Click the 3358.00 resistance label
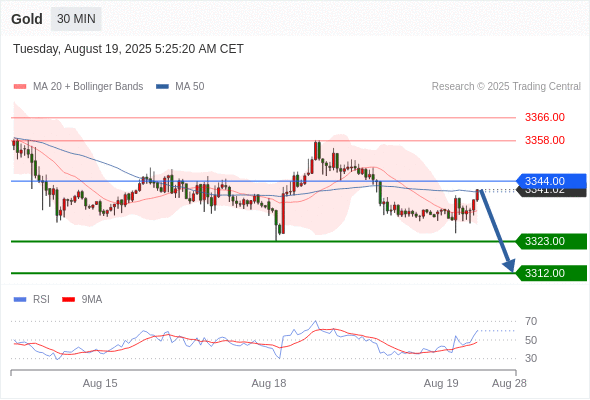590x400 pixels. click(x=545, y=140)
